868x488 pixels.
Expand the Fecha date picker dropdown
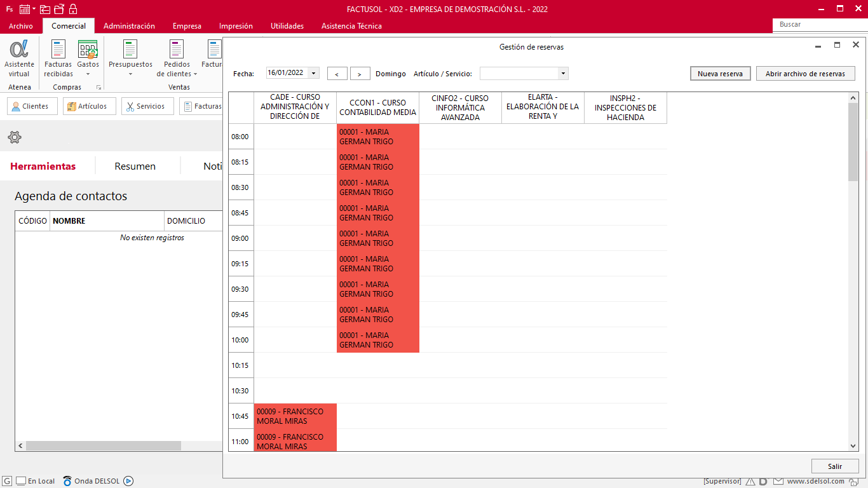[x=313, y=73]
